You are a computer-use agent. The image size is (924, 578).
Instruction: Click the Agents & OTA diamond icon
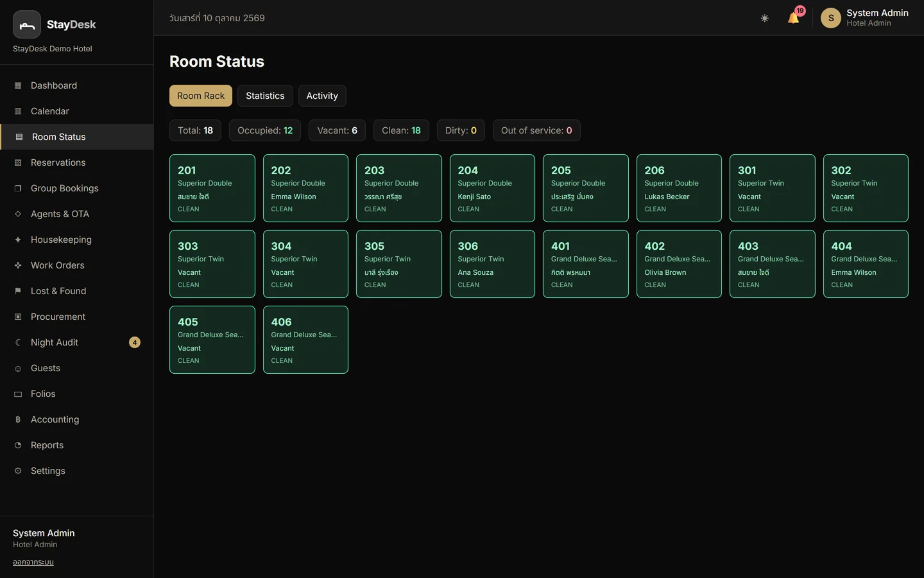18,214
